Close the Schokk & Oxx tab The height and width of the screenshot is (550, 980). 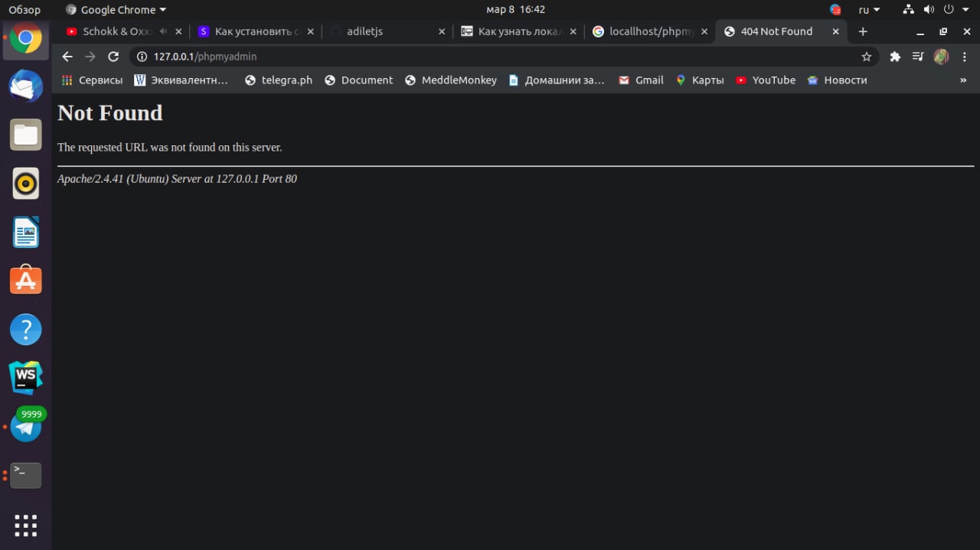(x=178, y=31)
